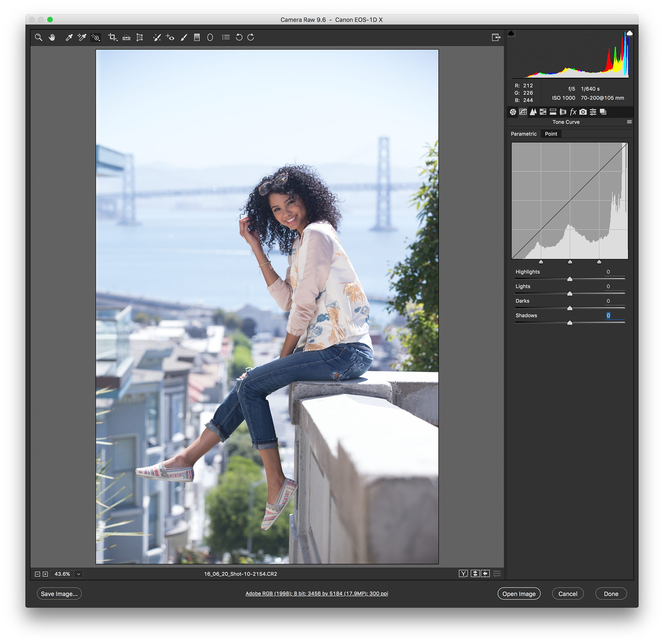
Task: Open the Camera Calibration panel
Action: click(x=583, y=112)
